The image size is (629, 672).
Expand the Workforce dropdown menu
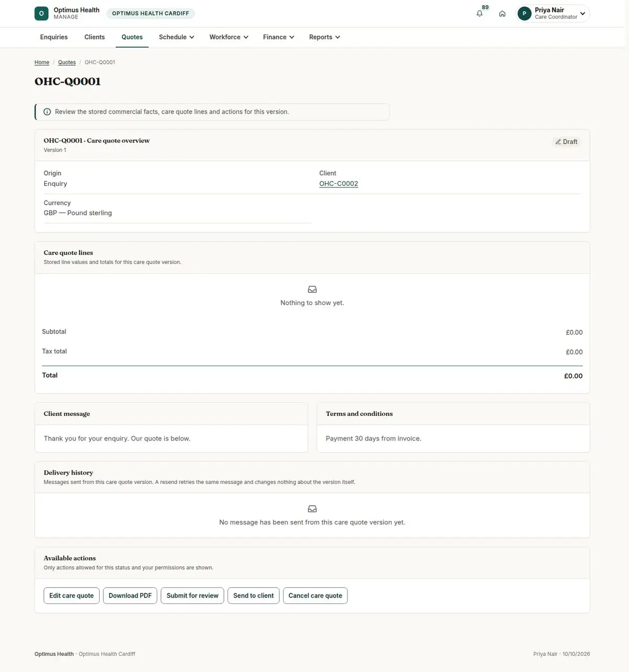point(229,37)
